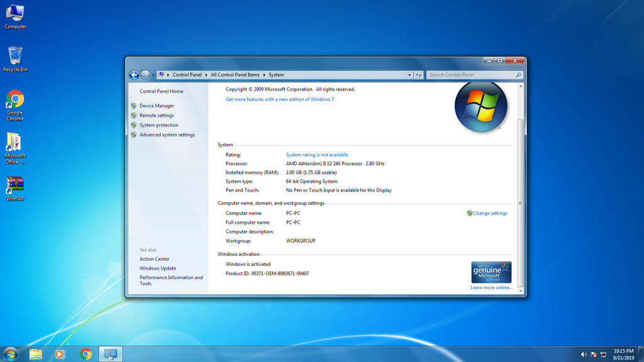The image size is (644, 362).
Task: Maximize the System window
Action: click(500, 60)
